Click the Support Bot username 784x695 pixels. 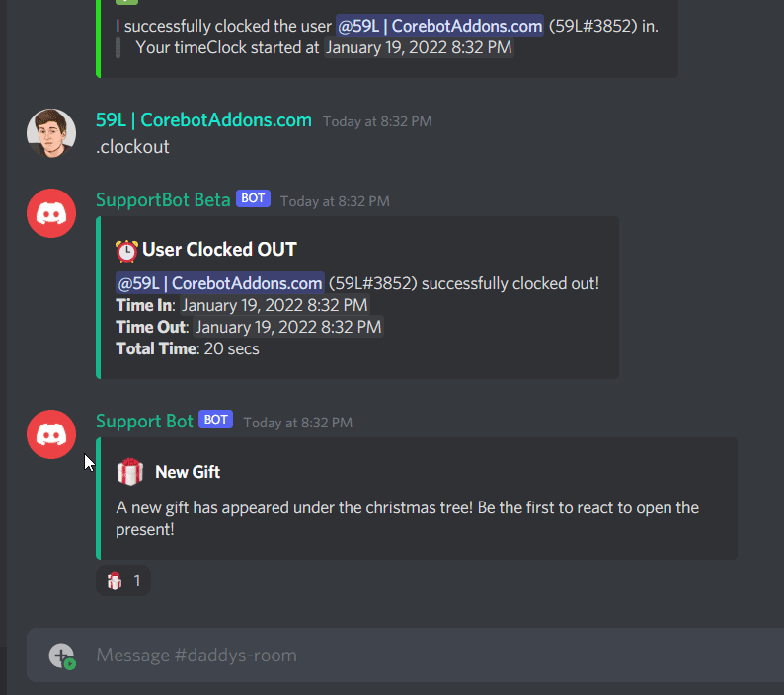click(x=144, y=421)
